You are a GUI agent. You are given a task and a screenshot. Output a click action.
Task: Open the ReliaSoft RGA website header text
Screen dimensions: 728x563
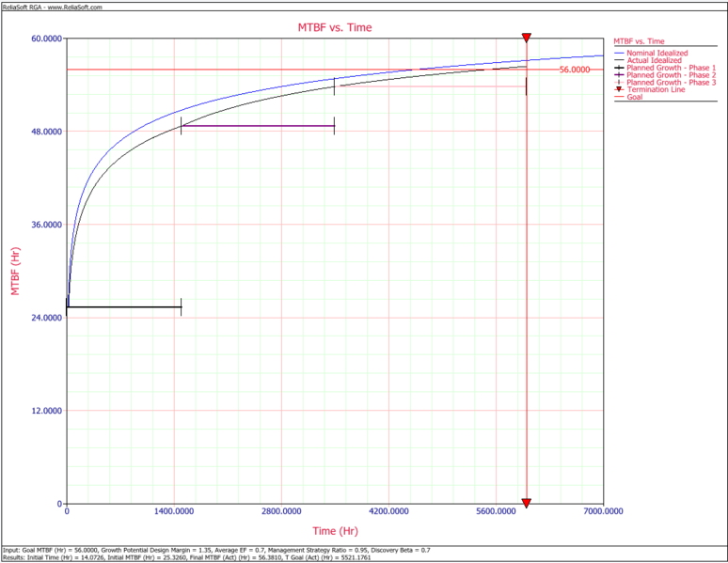(x=53, y=6)
